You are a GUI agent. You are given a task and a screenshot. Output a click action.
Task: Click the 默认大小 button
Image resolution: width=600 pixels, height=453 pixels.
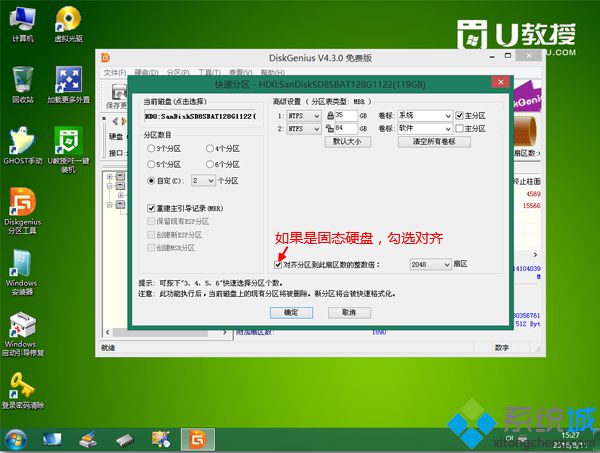pyautogui.click(x=347, y=142)
